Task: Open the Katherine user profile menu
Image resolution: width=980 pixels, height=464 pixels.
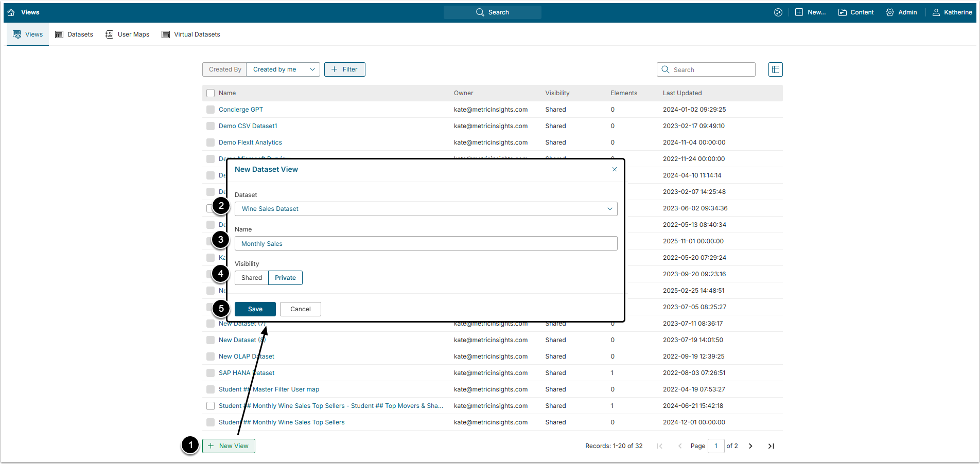Action: click(x=952, y=12)
